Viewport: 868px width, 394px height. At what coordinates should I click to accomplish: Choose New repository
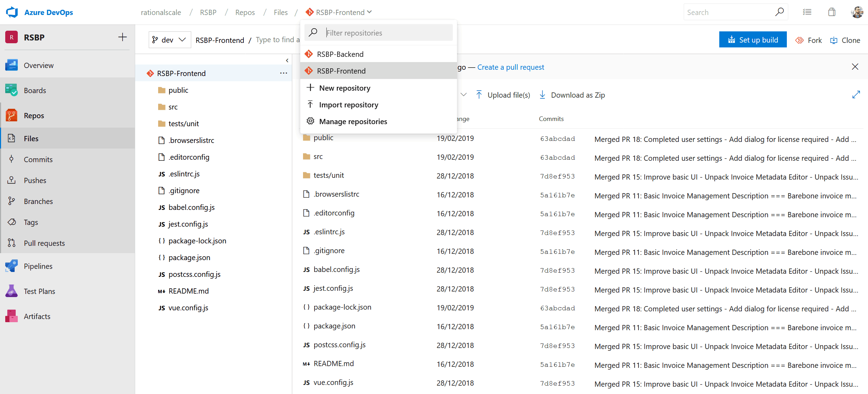tap(378, 88)
